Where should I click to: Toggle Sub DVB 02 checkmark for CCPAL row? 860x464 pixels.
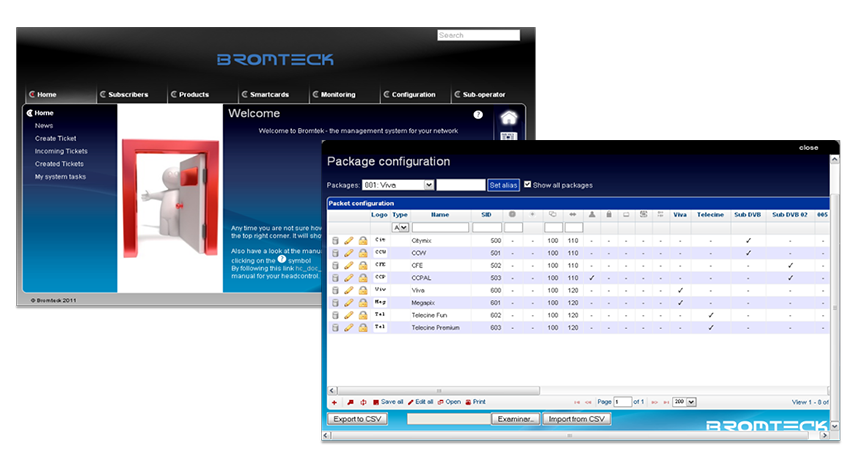pyautogui.click(x=790, y=278)
